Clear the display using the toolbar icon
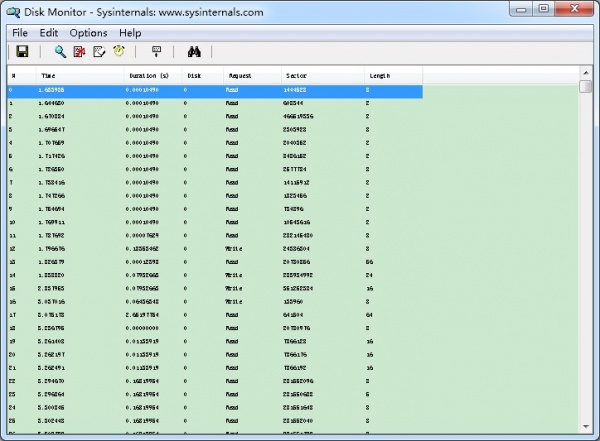Screen dimensions: 600x441 coord(79,51)
